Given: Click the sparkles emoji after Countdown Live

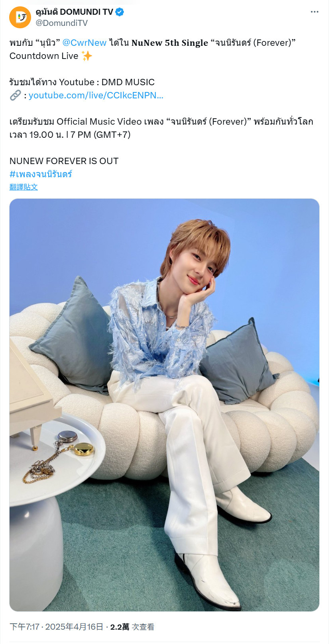Looking at the screenshot, I should point(86,56).
